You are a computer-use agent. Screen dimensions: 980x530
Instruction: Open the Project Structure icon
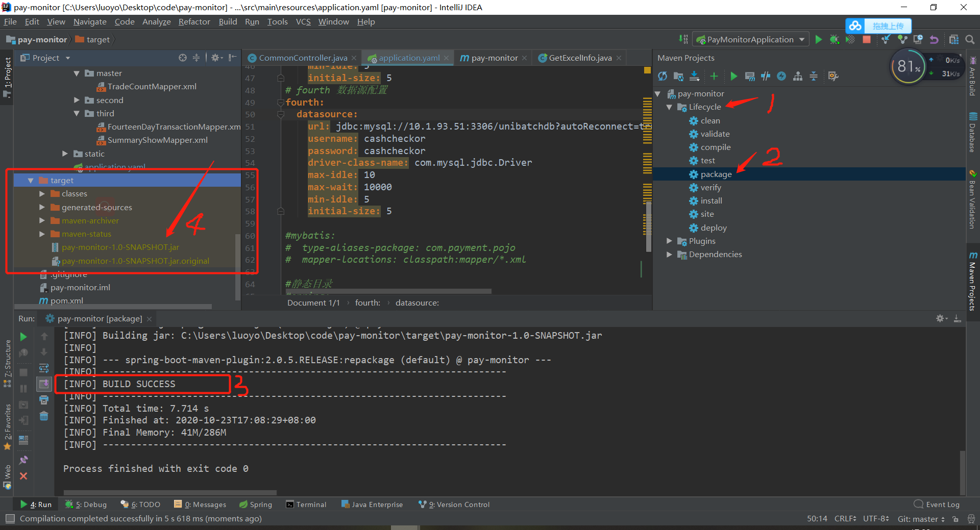954,40
